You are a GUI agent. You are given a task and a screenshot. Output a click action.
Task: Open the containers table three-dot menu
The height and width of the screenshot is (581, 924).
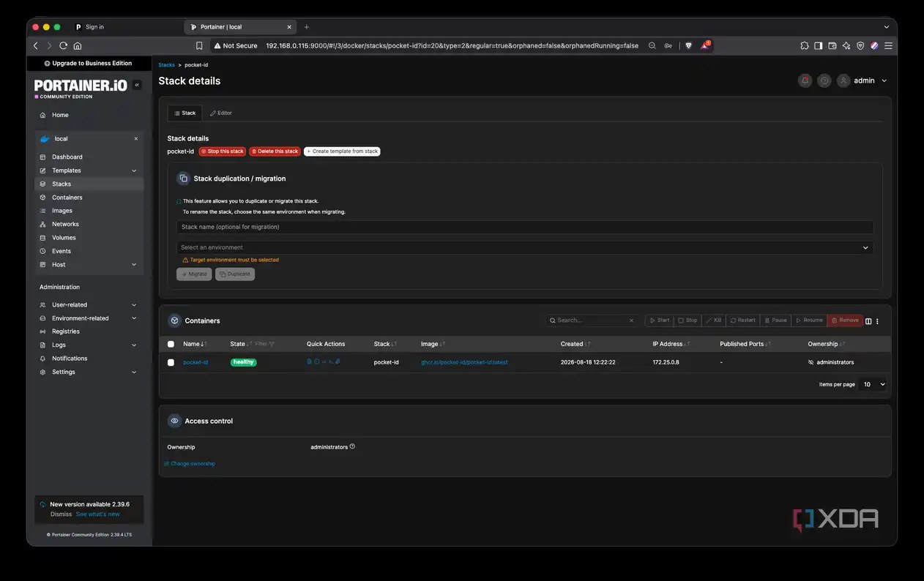[x=877, y=321]
